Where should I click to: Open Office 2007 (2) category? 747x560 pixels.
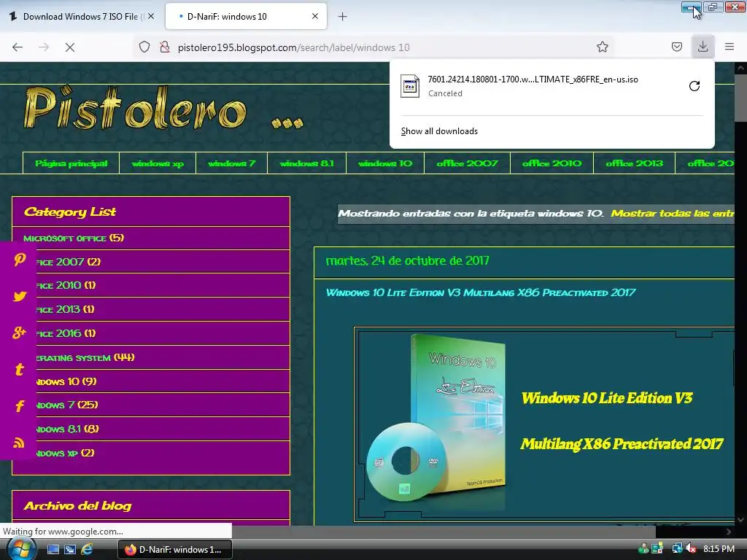[68, 262]
